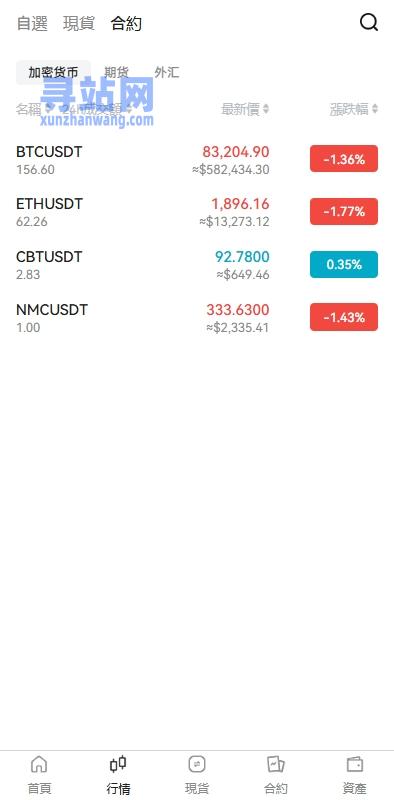Open the 資產 wallet icon
The width and height of the screenshot is (394, 800).
coord(355,764)
